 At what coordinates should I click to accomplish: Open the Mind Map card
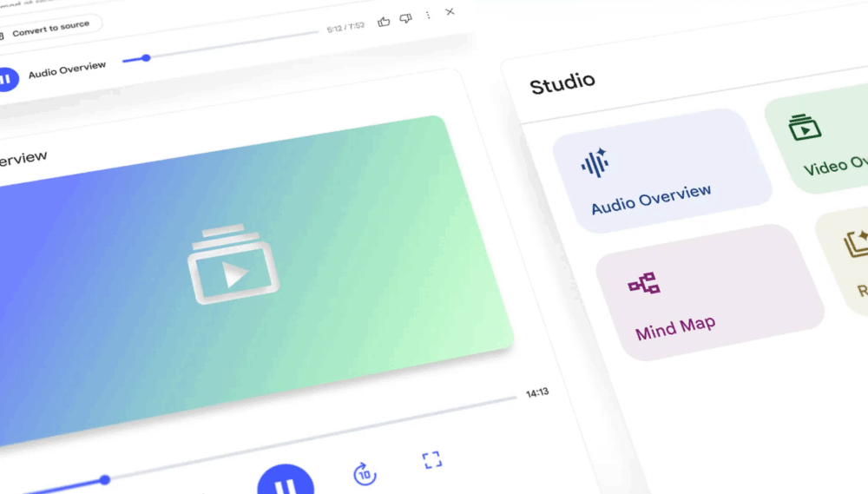710,293
